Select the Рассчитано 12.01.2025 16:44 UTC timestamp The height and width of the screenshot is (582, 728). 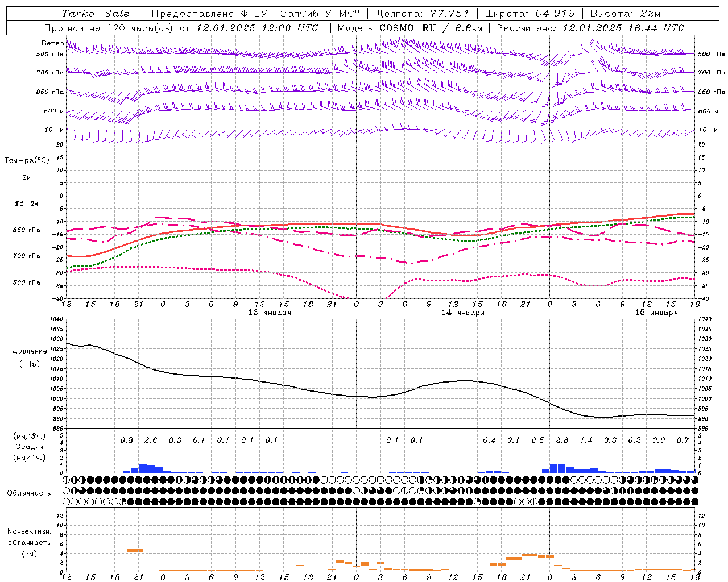[590, 28]
